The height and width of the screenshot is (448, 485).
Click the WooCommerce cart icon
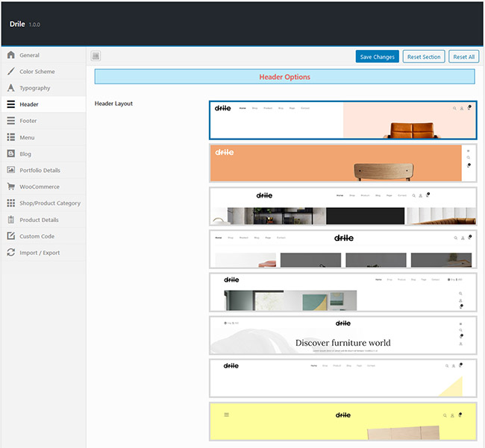(11, 186)
